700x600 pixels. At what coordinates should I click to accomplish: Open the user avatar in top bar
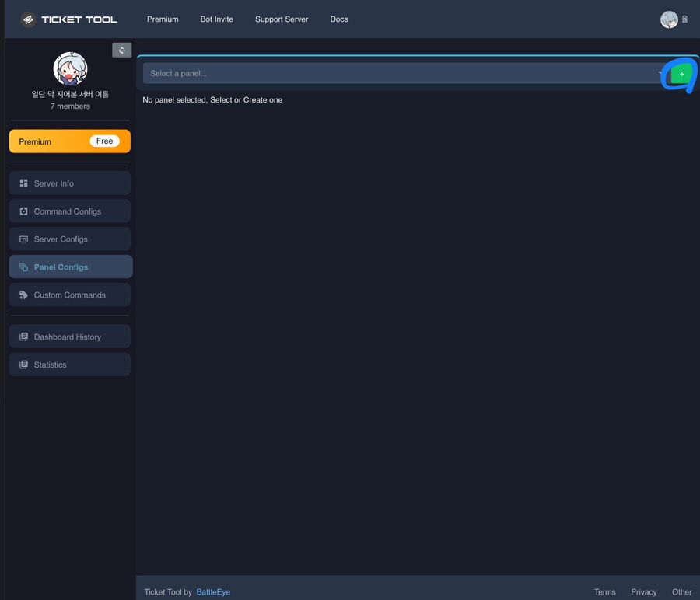(x=669, y=19)
